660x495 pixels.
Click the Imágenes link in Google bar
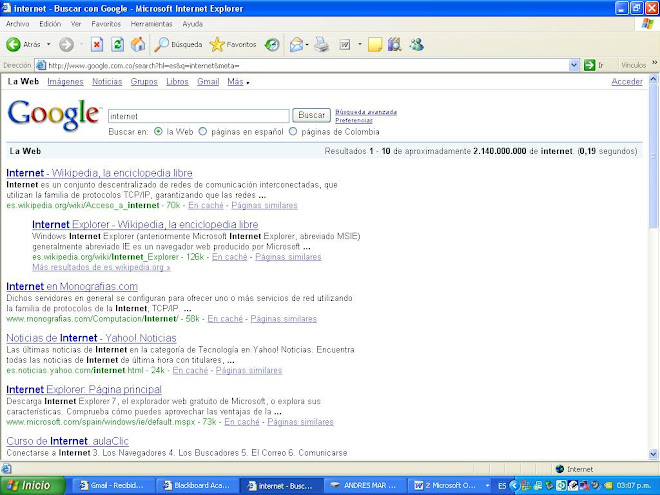(65, 82)
